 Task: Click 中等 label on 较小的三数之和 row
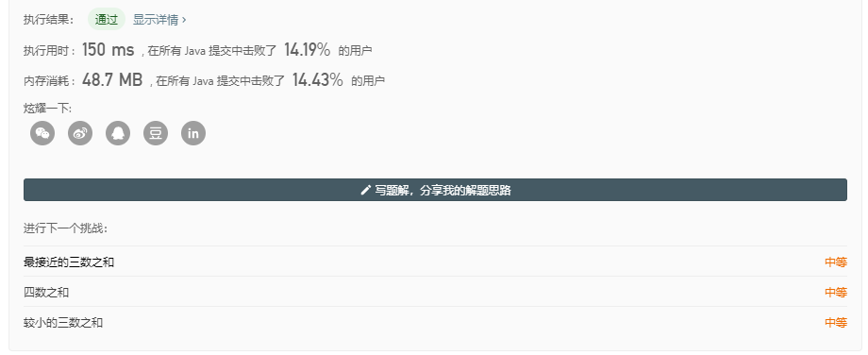[836, 322]
